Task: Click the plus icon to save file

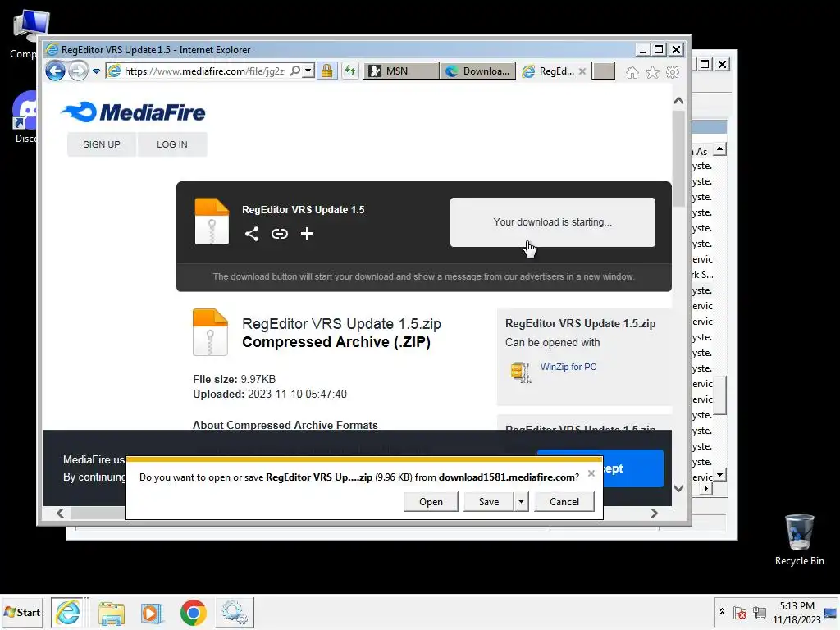Action: pyautogui.click(x=307, y=234)
